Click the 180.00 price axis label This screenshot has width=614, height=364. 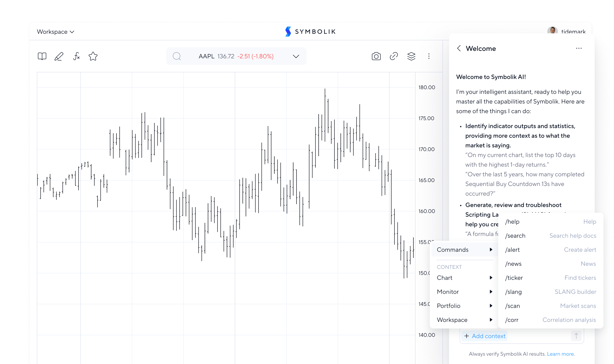click(427, 87)
